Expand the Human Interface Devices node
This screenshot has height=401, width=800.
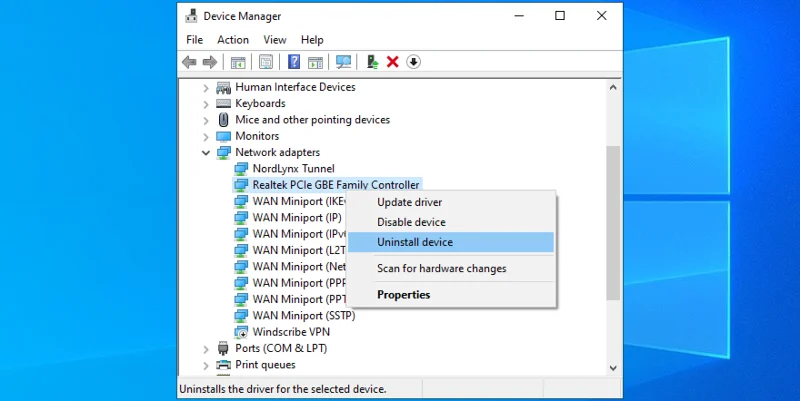206,88
